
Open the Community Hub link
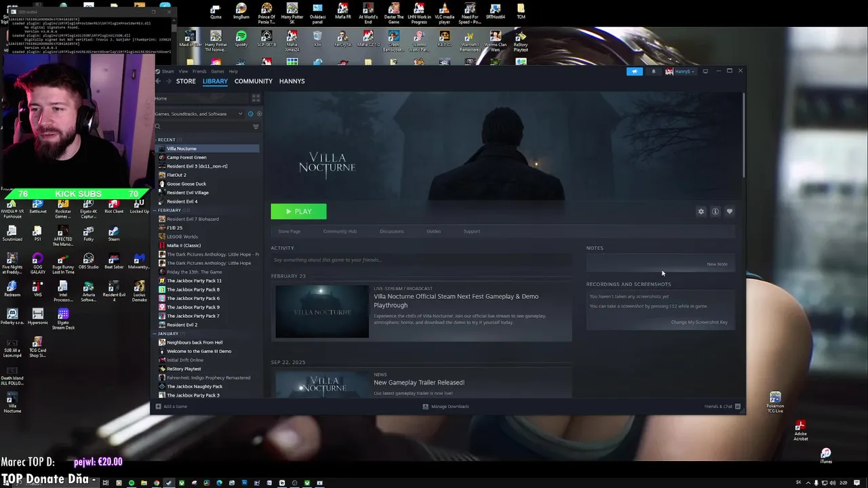tap(340, 231)
